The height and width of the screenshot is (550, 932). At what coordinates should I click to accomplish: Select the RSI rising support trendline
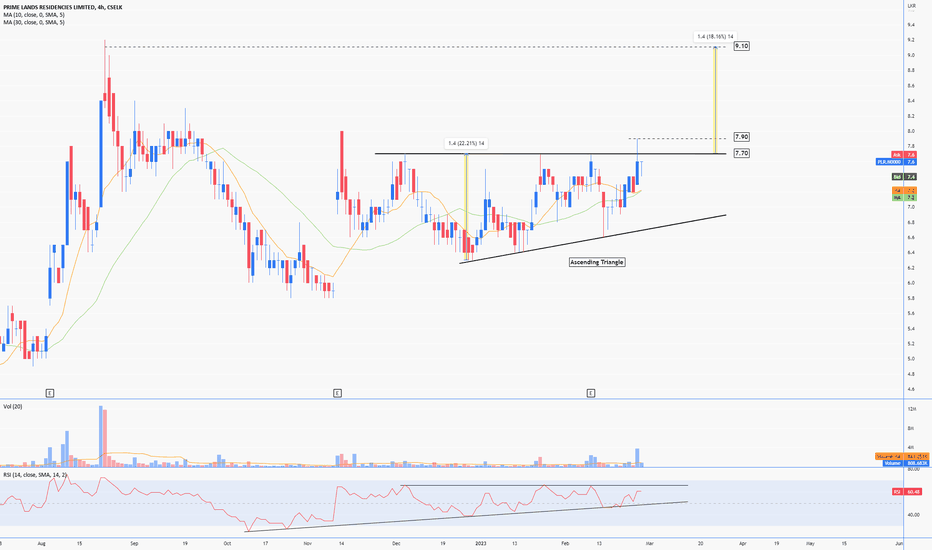click(x=466, y=516)
